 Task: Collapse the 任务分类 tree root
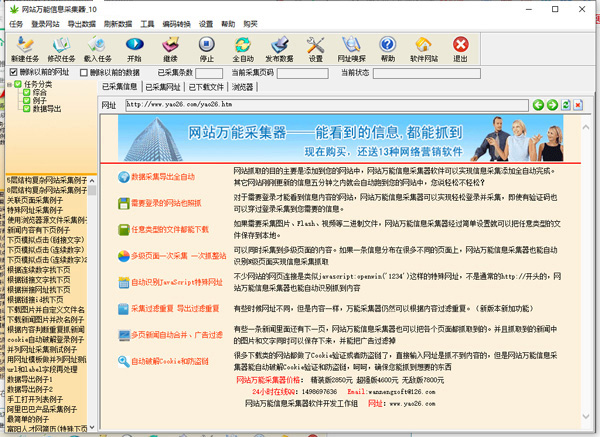(7, 85)
